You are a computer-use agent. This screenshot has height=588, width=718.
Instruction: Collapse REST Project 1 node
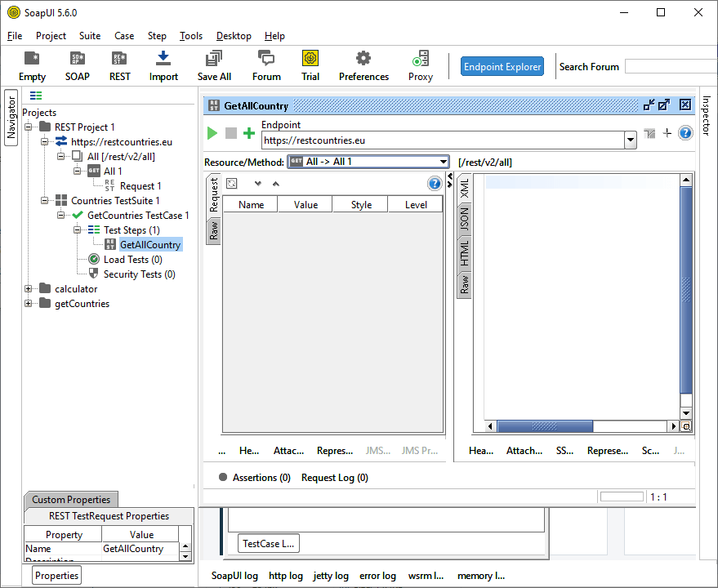[x=29, y=127]
